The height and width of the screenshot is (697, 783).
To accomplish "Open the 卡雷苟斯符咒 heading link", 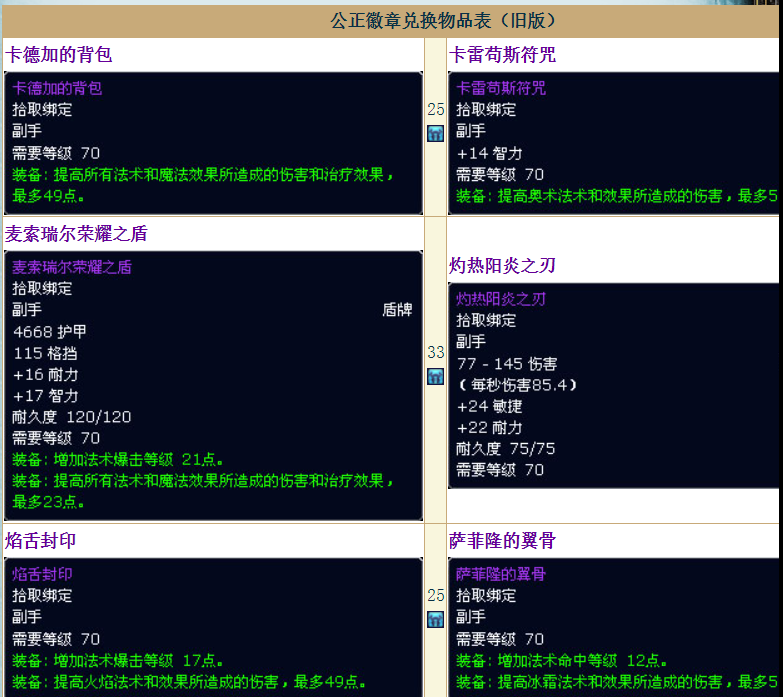I will (502, 54).
